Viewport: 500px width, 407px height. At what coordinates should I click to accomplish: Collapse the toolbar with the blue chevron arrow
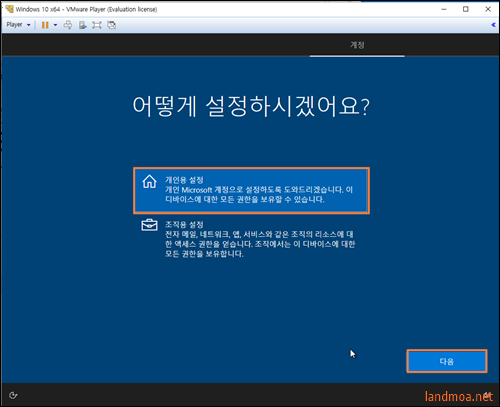[493, 25]
